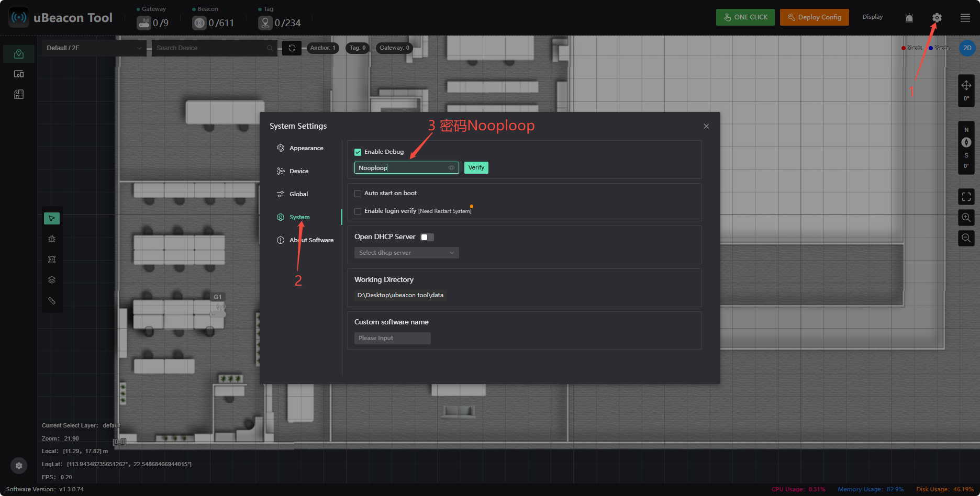This screenshot has height=496, width=980.
Task: Open the alarm bell notifications
Action: 909,18
